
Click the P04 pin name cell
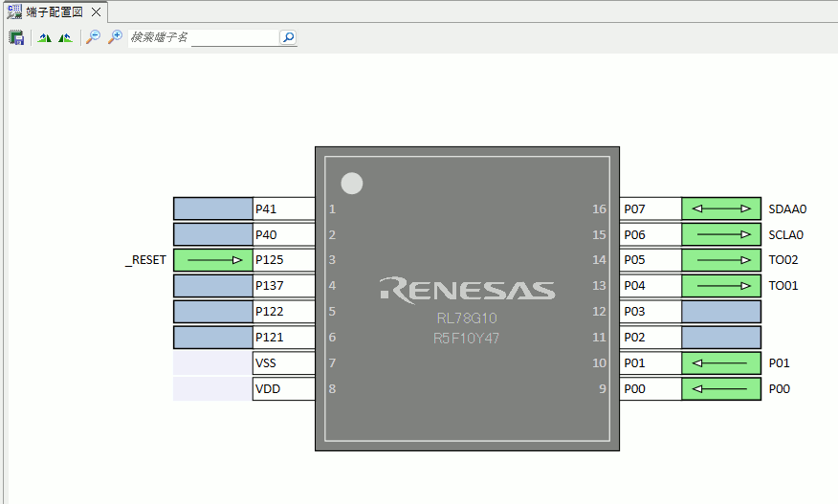tap(651, 286)
